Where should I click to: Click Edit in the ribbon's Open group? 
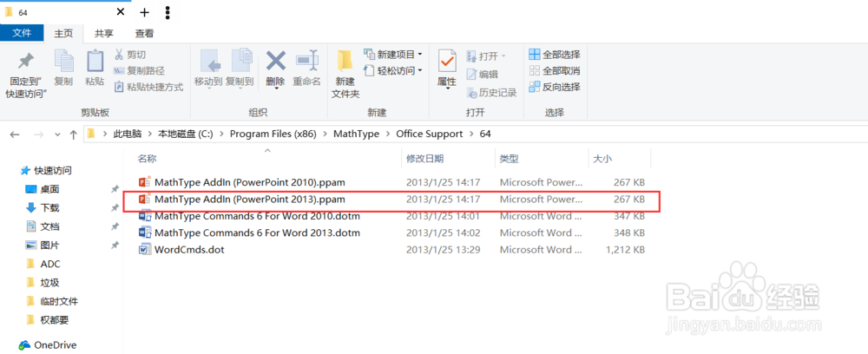pos(482,74)
